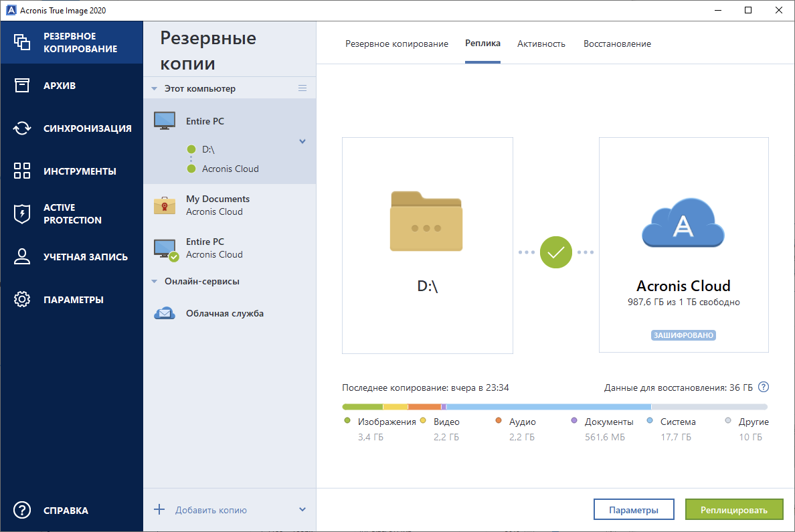Click the Изображения legend dot

point(347,420)
